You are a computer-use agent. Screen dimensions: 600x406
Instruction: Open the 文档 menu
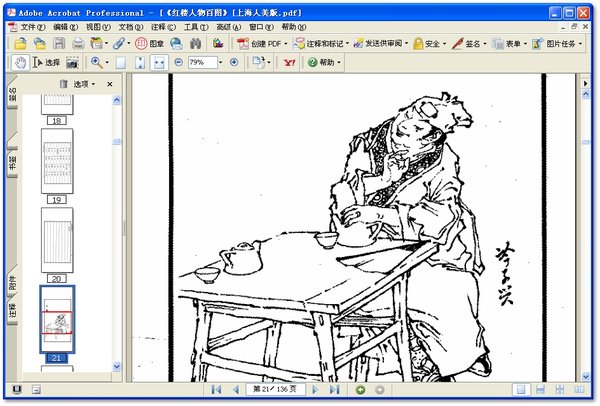(x=130, y=27)
